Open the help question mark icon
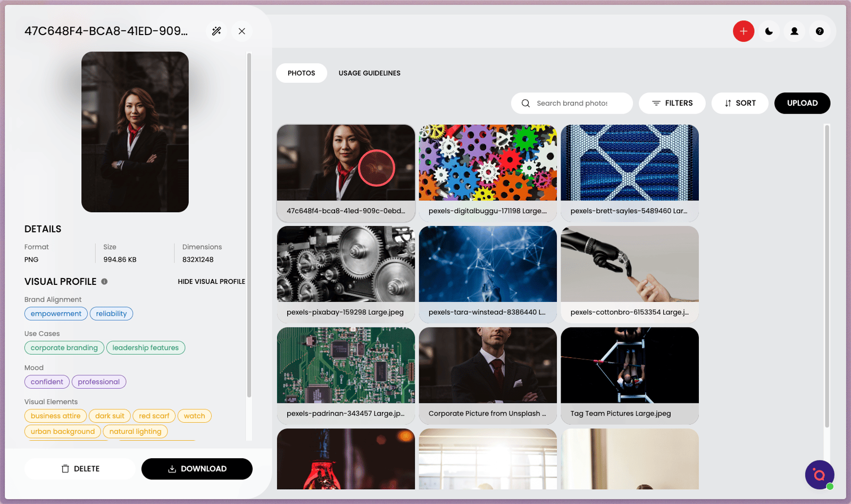The height and width of the screenshot is (504, 851). 820,31
